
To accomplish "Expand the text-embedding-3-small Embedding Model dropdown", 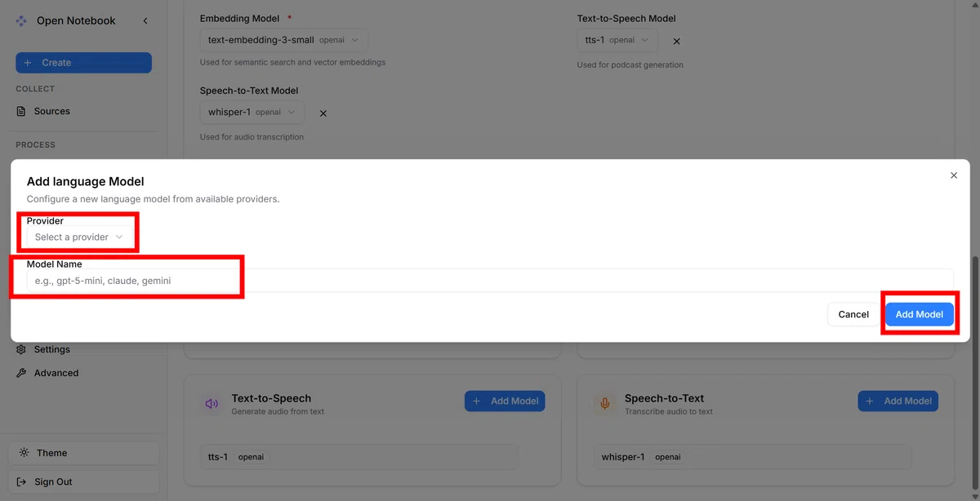I will click(284, 40).
